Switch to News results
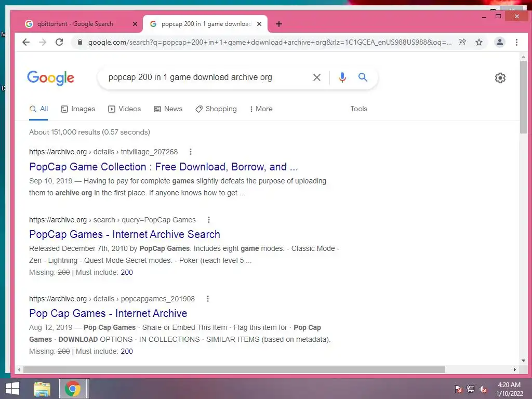 tap(168, 109)
